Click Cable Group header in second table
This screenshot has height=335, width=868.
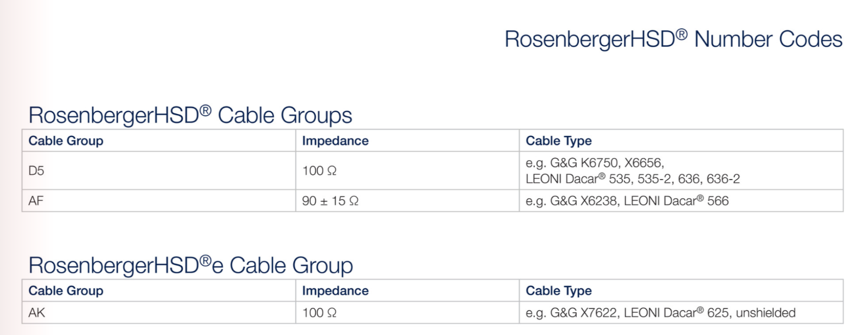[66, 290]
